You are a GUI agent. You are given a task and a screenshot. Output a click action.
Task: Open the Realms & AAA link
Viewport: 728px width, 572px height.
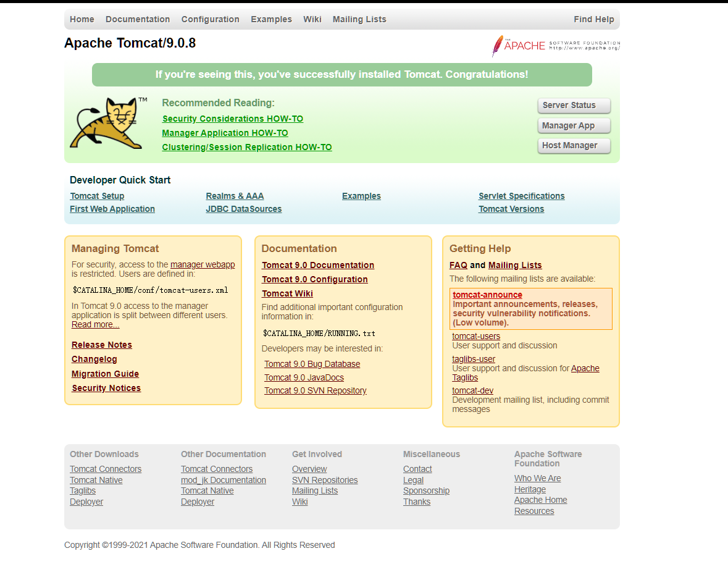point(235,196)
